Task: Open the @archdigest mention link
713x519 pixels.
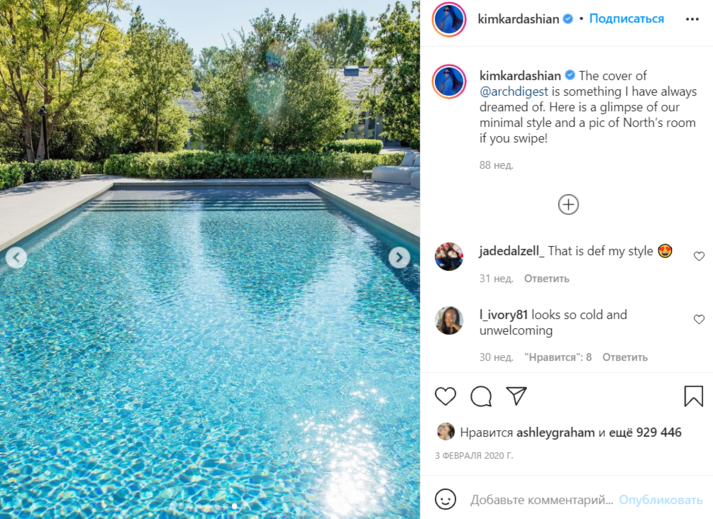Action: click(514, 91)
